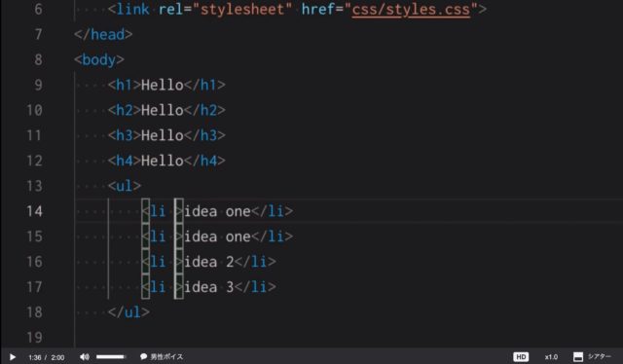Click the closing /ul tag
Screen dimensions: 623x364
pyautogui.click(x=128, y=312)
